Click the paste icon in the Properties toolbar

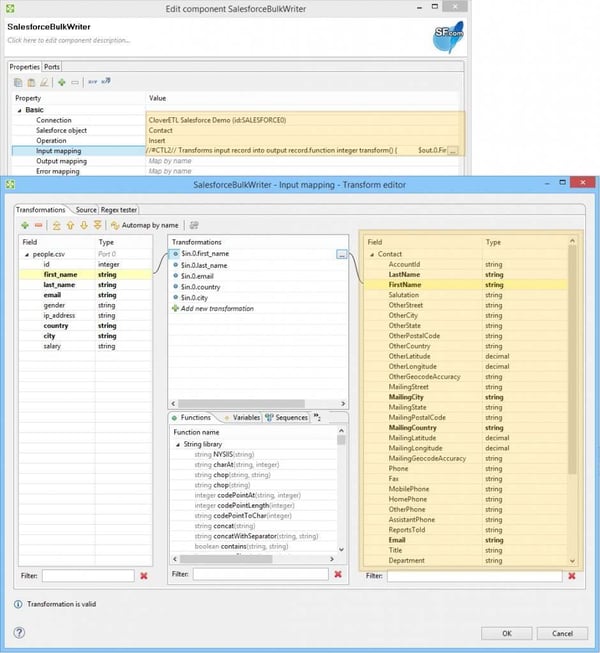31,82
